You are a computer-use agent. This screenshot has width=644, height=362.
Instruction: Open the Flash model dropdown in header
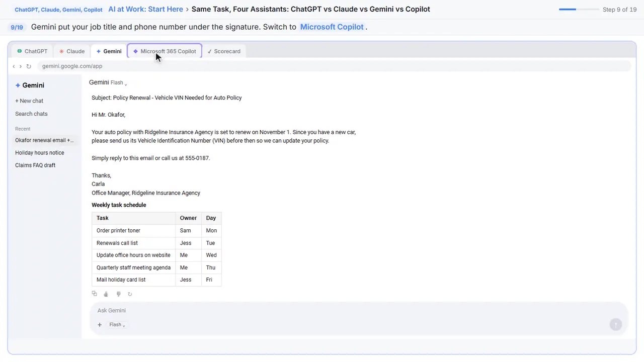[118, 82]
